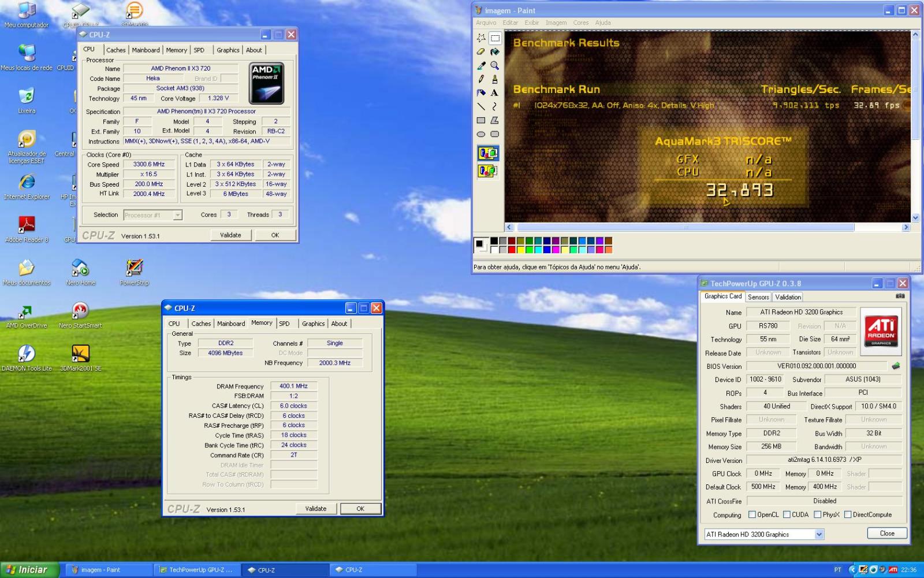
Task: Select the rectangular Select tool in Paint
Action: pos(495,38)
